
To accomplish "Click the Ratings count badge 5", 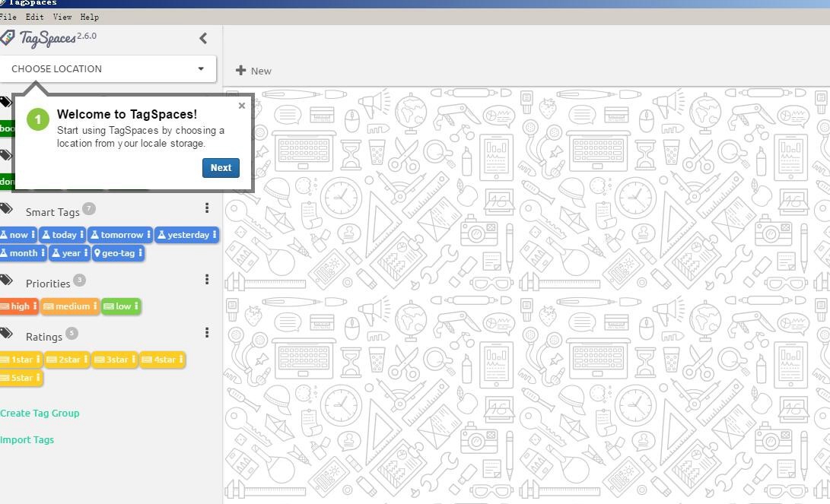I will click(72, 334).
